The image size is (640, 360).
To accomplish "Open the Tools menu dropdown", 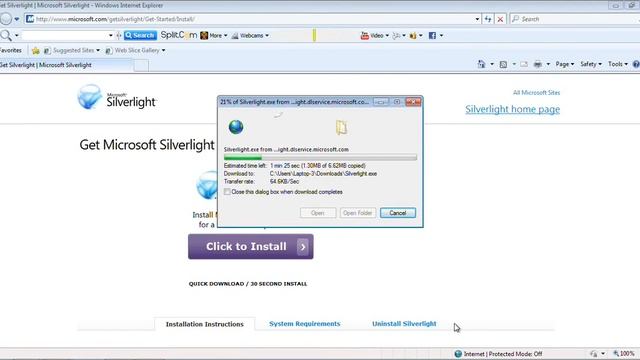I will click(x=618, y=64).
